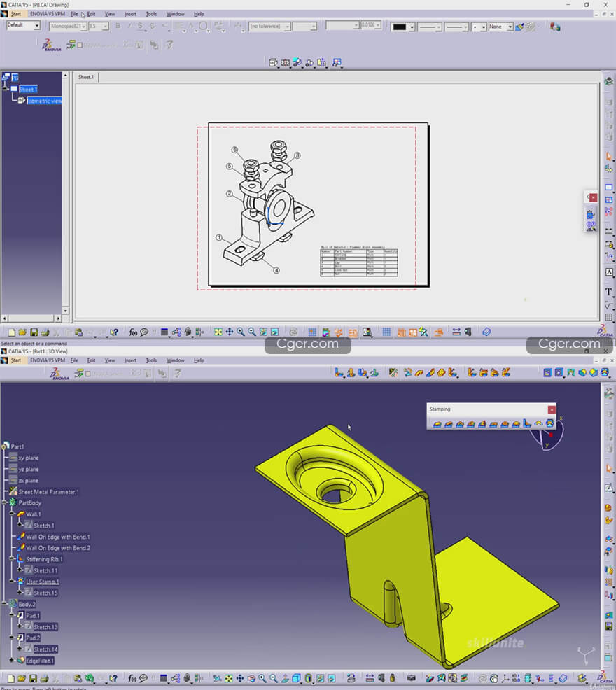Click User Stamp icon in Stamping toolbar

click(549, 423)
